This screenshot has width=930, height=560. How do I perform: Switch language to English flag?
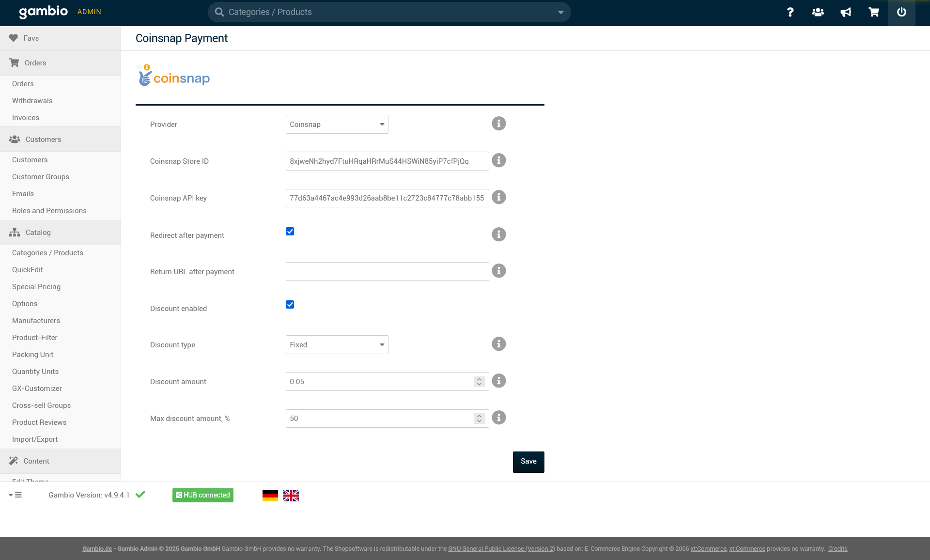coord(291,496)
